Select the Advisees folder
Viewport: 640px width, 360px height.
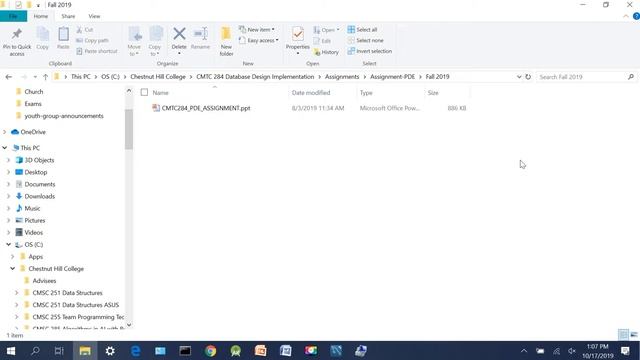[x=44, y=281]
